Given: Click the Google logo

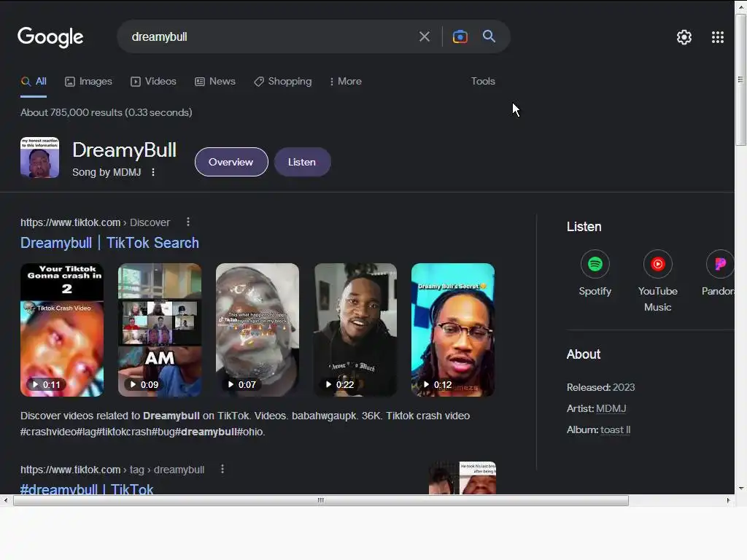Looking at the screenshot, I should click(50, 37).
